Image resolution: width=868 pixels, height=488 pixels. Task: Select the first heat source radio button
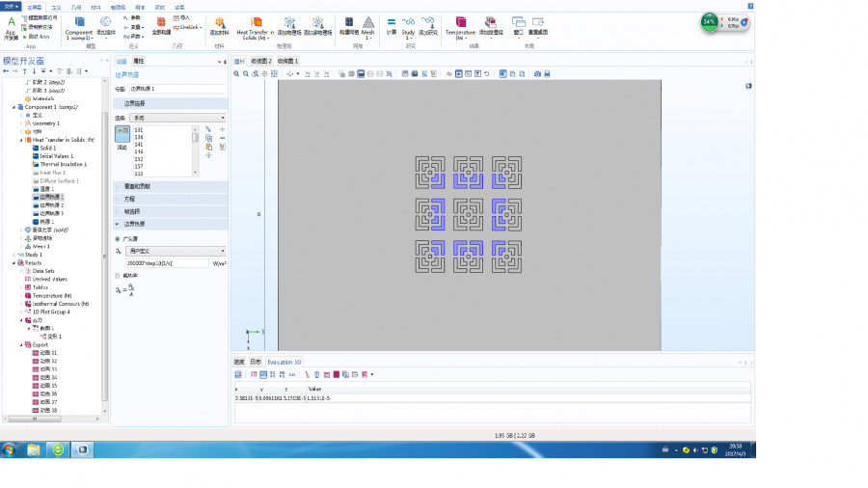tap(118, 238)
